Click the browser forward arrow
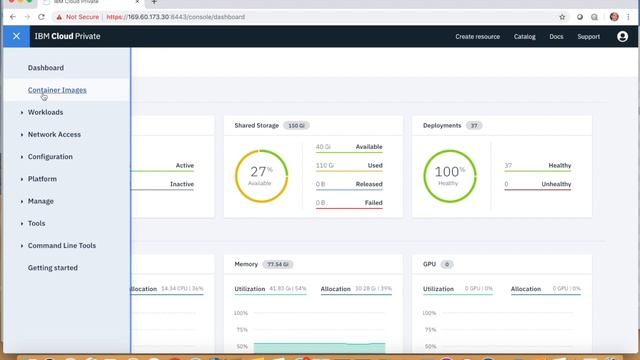The width and height of the screenshot is (640, 360). point(27,17)
